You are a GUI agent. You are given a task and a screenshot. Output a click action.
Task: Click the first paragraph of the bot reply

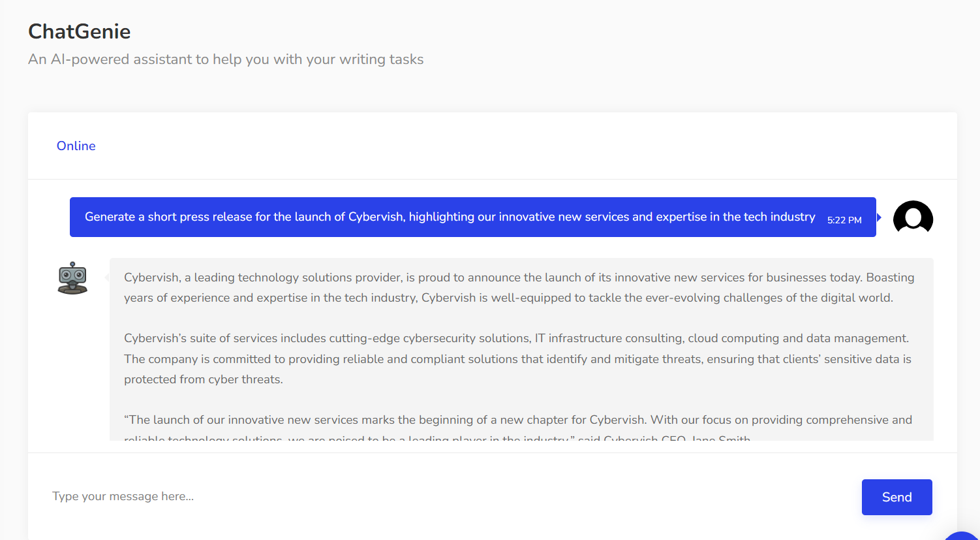(519, 288)
